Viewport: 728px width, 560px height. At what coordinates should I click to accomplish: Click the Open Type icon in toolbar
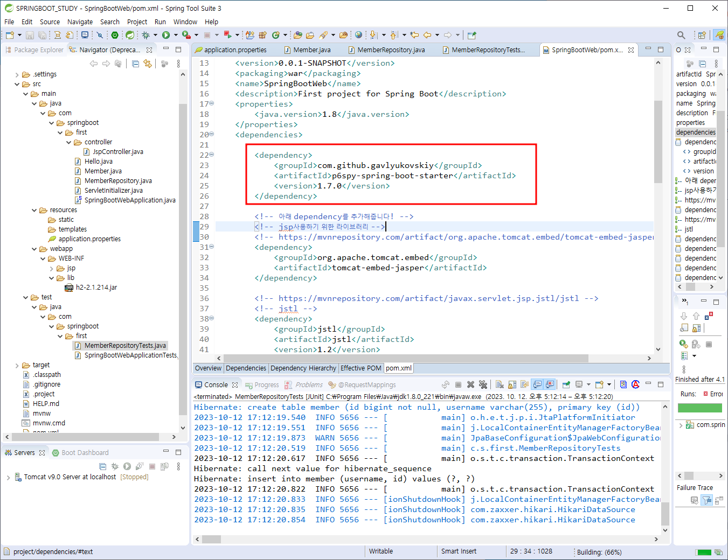tap(298, 35)
